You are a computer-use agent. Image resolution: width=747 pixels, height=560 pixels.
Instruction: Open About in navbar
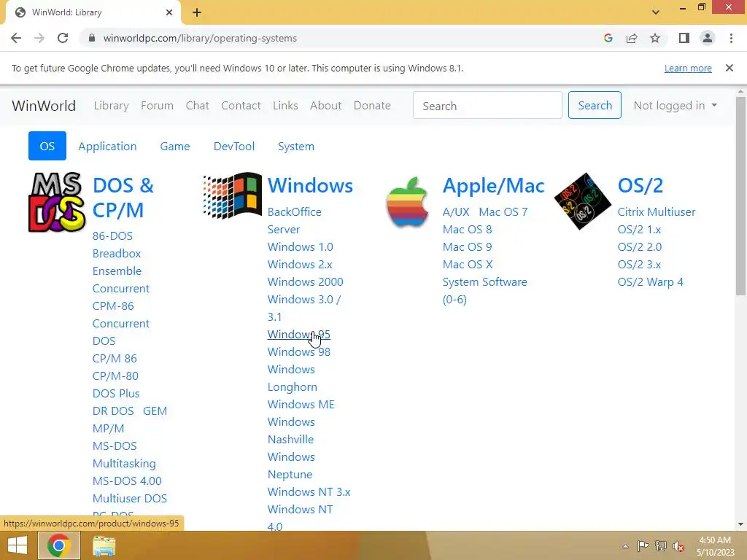[x=326, y=105]
